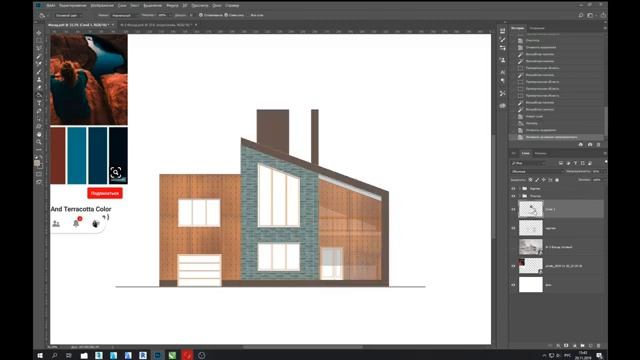This screenshot has height=360, width=640.
Task: Click the last highlighted history state
Action: (x=556, y=137)
